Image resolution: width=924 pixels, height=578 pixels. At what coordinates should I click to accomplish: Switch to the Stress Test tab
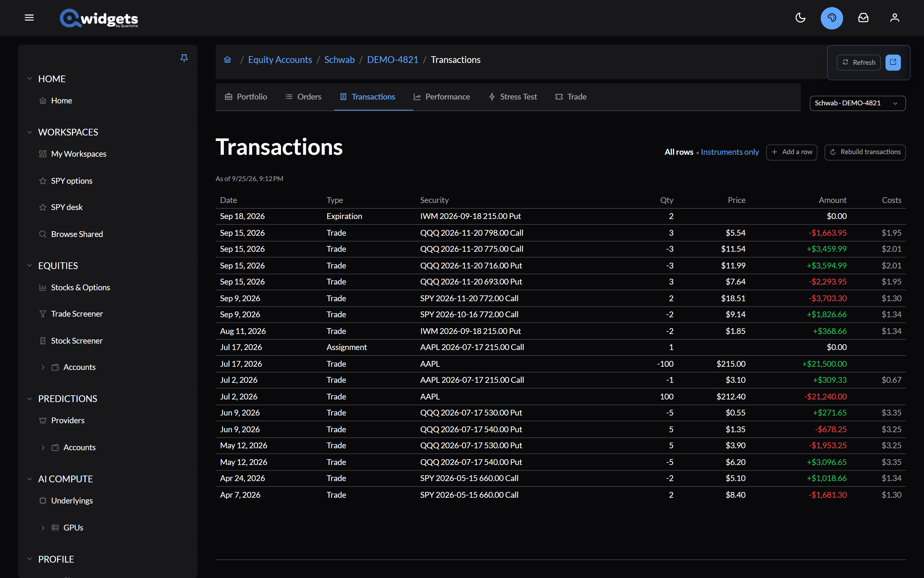pyautogui.click(x=513, y=97)
